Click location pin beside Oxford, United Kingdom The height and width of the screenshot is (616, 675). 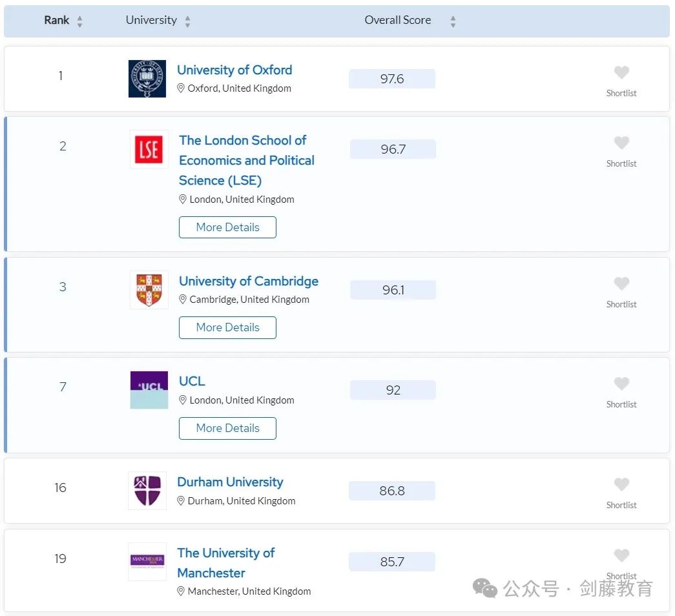pos(181,88)
